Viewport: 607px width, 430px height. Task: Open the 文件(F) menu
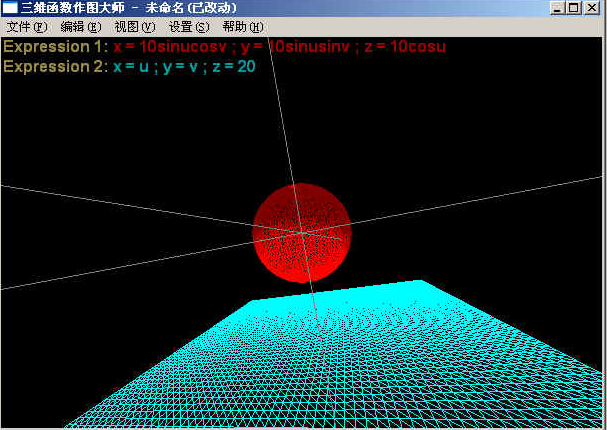pyautogui.click(x=27, y=27)
